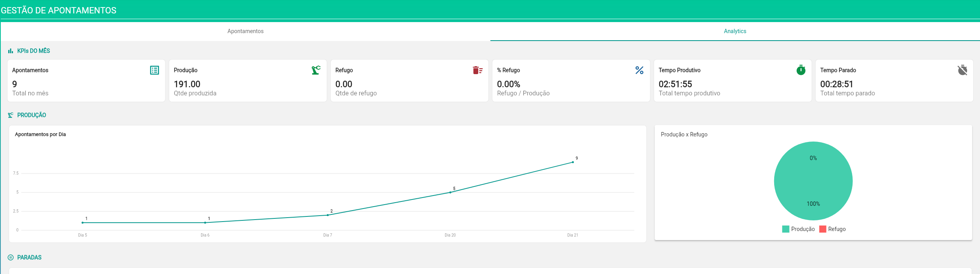Click the PRODUÇÃO section heading text
Image resolution: width=980 pixels, height=274 pixels.
click(31, 115)
